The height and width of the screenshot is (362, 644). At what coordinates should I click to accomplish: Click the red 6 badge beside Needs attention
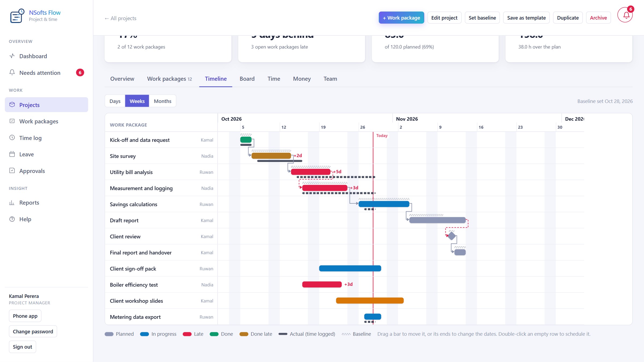point(80,73)
